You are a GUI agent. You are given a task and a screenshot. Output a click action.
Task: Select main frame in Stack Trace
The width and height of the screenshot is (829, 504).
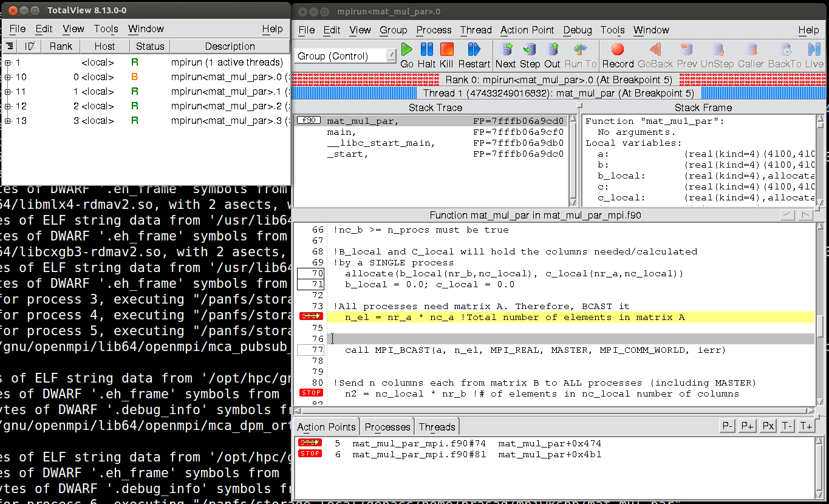(x=431, y=132)
